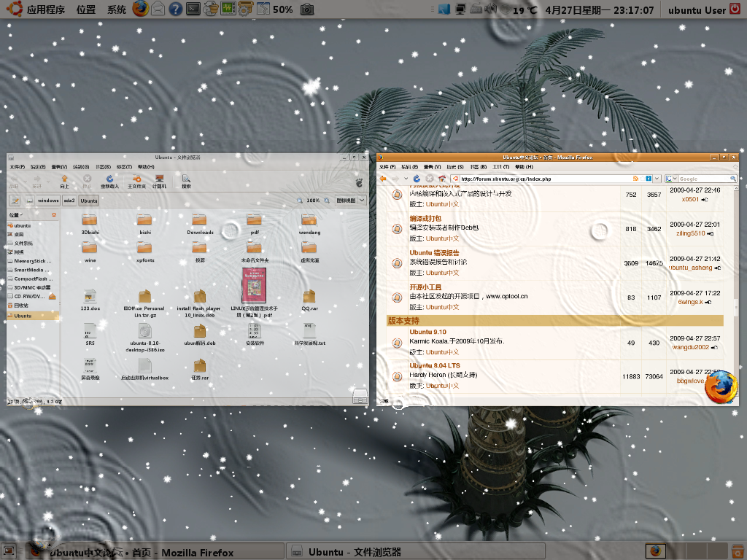The width and height of the screenshot is (747, 560).
Task: Open Firefox 工具(T) menu
Action: [500, 167]
